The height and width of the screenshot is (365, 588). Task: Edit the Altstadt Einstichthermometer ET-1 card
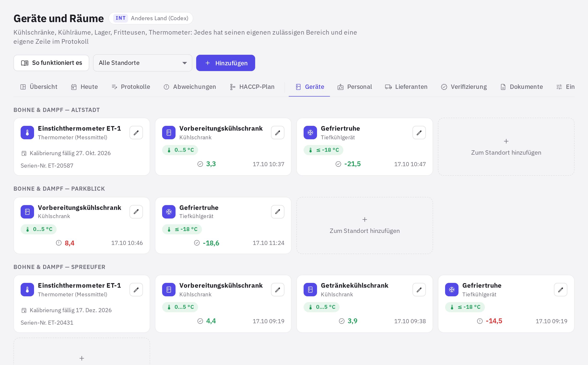(x=136, y=133)
